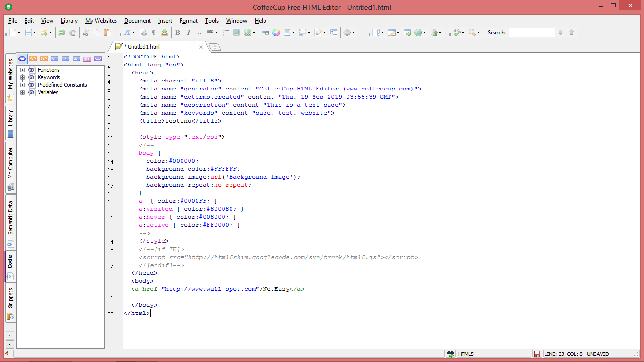This screenshot has width=644, height=362.
Task: Click the settings gear icon
Action: point(347,33)
